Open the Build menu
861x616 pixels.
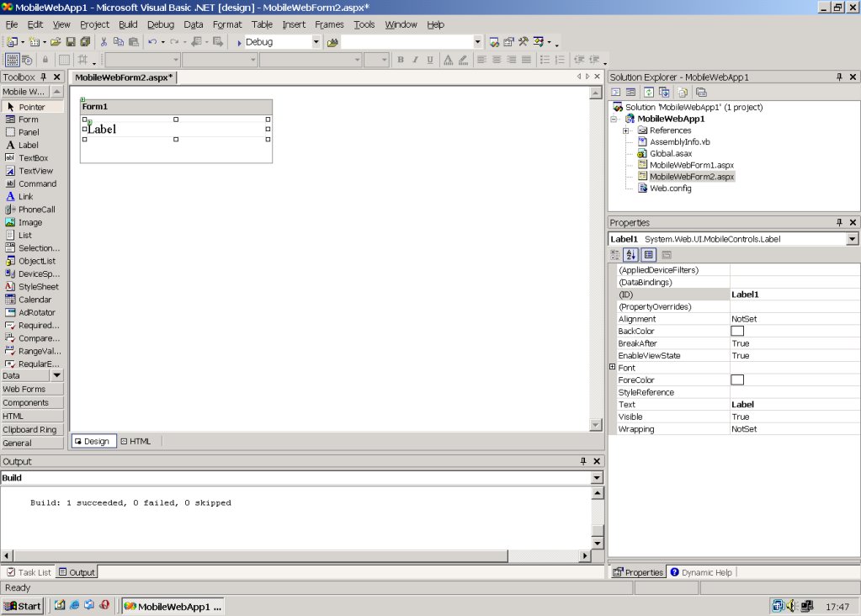coord(128,24)
